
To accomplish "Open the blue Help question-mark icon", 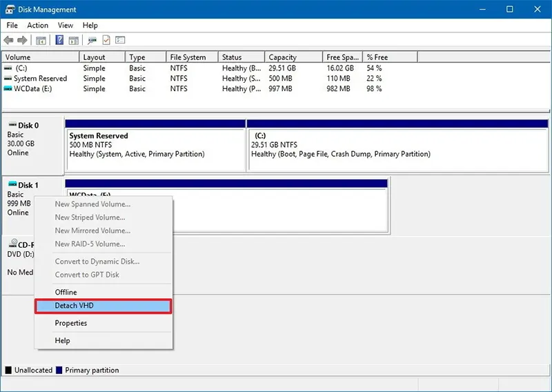I will tap(59, 40).
